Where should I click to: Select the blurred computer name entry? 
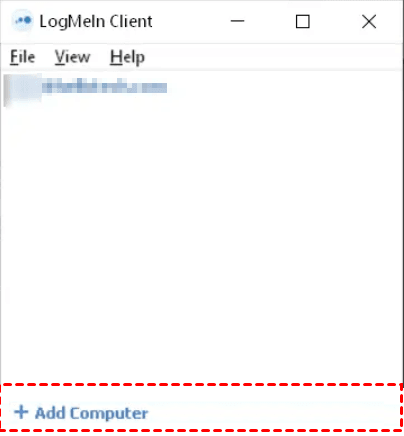click(x=104, y=87)
